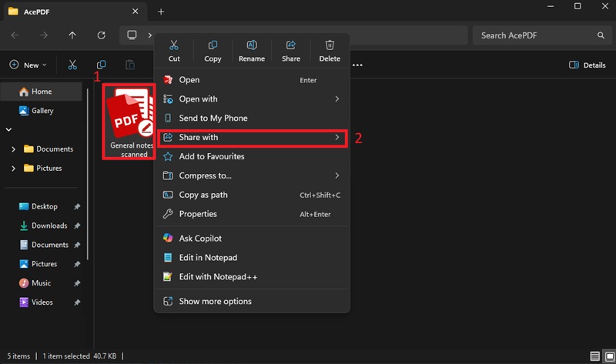616x364 pixels.
Task: Click the '5 items' status text
Action: coord(18,356)
